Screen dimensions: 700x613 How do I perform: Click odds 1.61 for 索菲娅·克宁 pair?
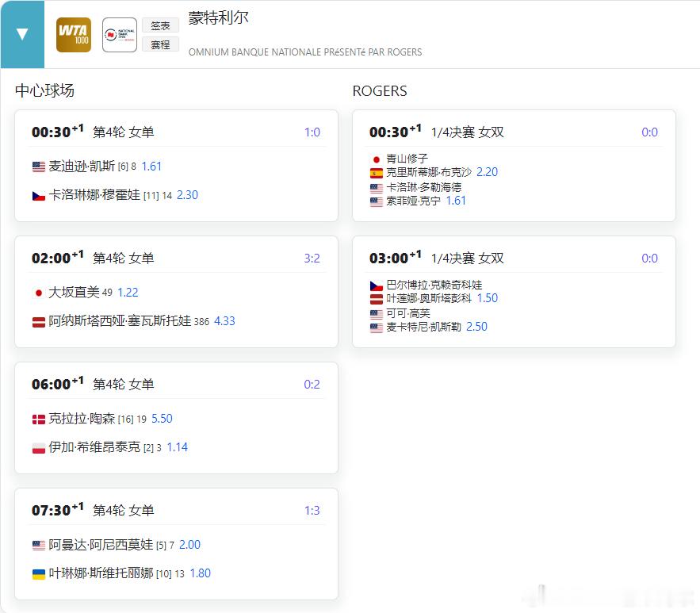click(x=456, y=201)
